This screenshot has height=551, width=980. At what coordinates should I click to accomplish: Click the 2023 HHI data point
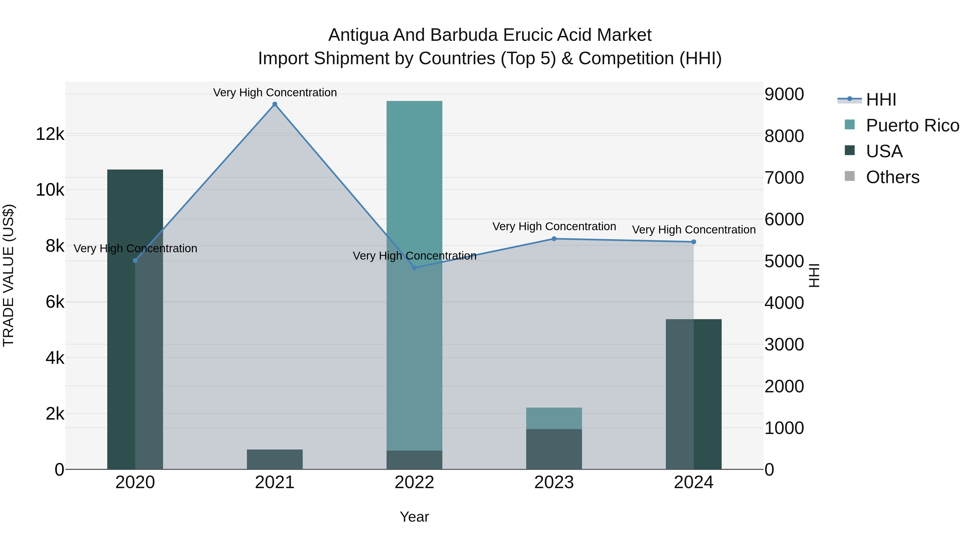click(x=554, y=239)
